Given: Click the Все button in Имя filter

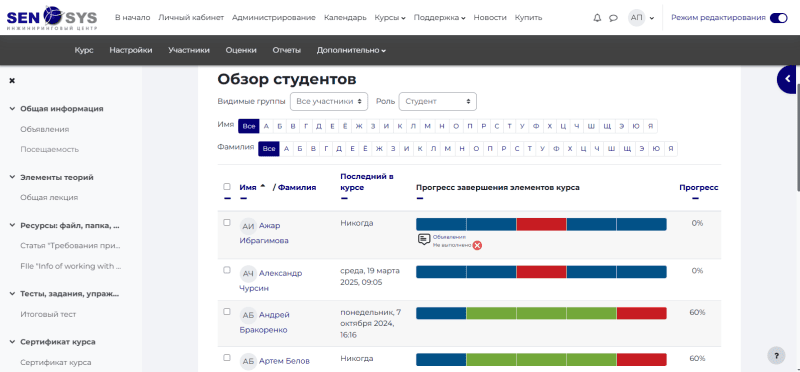Looking at the screenshot, I should tap(248, 126).
